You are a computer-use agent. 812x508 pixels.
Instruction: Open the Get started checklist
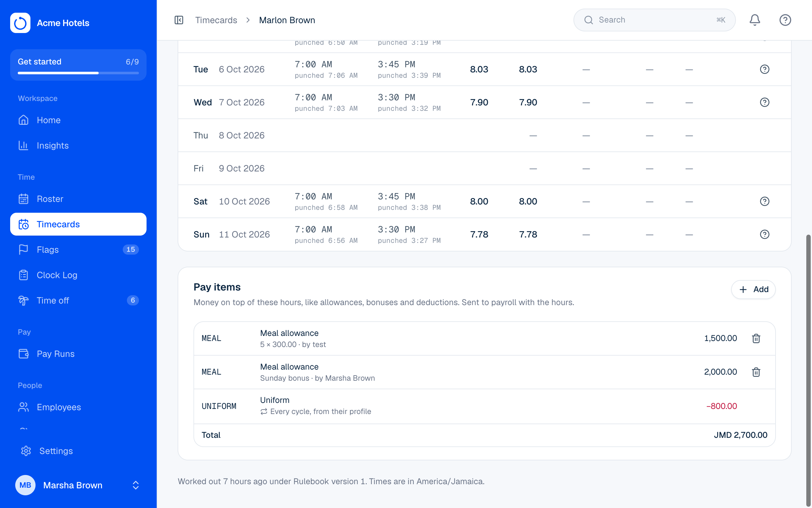pyautogui.click(x=78, y=65)
